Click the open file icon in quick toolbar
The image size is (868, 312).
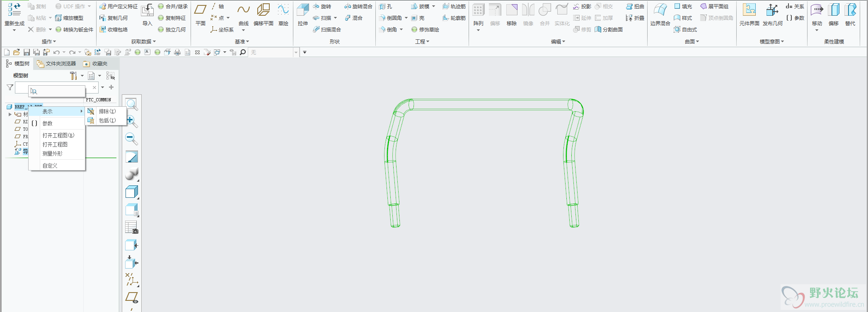coord(17,52)
